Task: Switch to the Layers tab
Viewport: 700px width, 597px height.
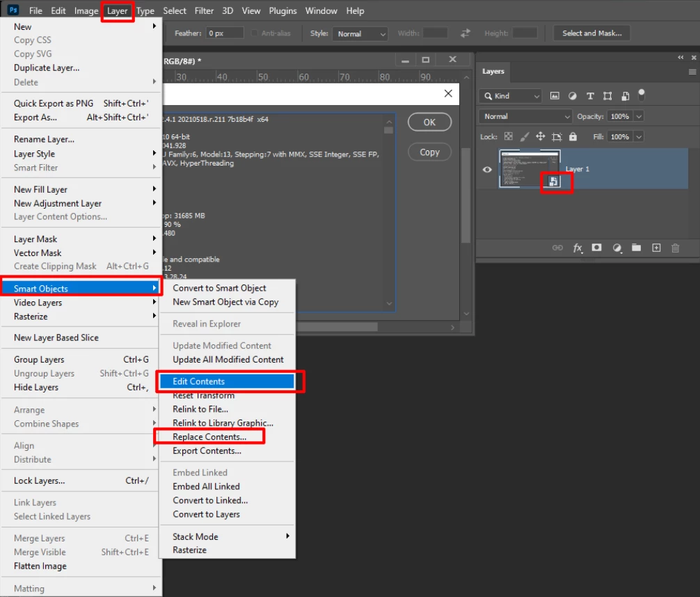Action: 493,72
